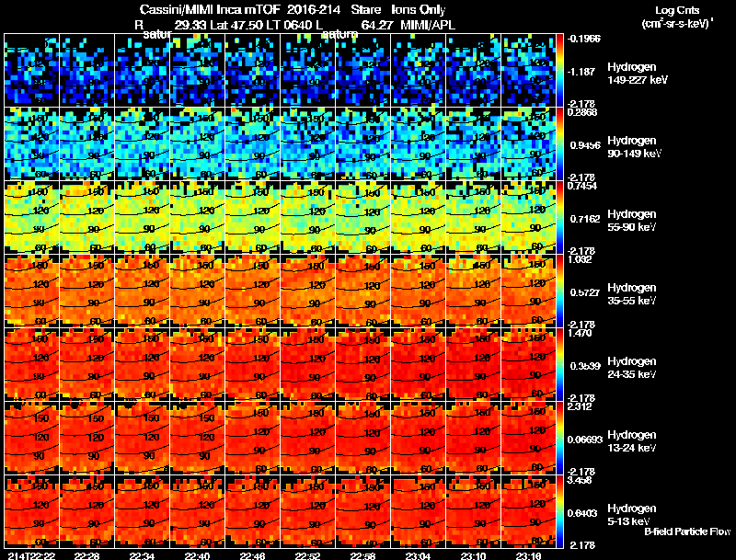Image resolution: width=736 pixels, height=560 pixels.
Task: Open the 35-55 keV image panel at 22:58
Action: [363, 291]
